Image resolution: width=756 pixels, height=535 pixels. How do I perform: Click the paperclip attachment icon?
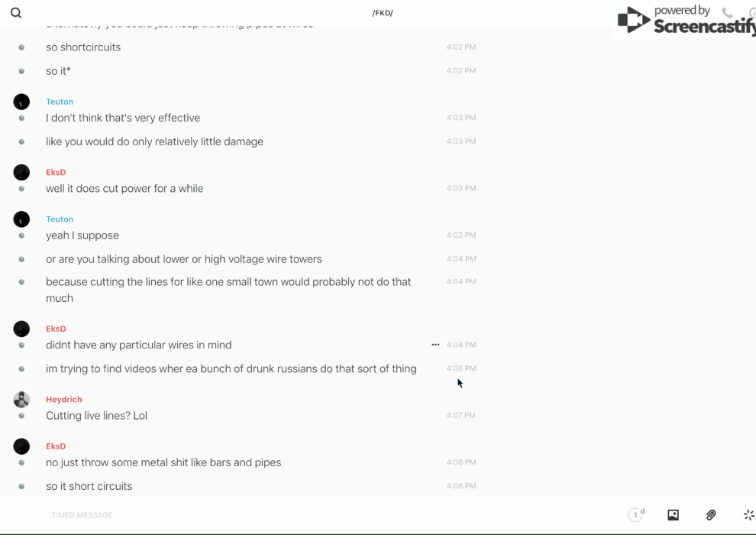click(711, 515)
